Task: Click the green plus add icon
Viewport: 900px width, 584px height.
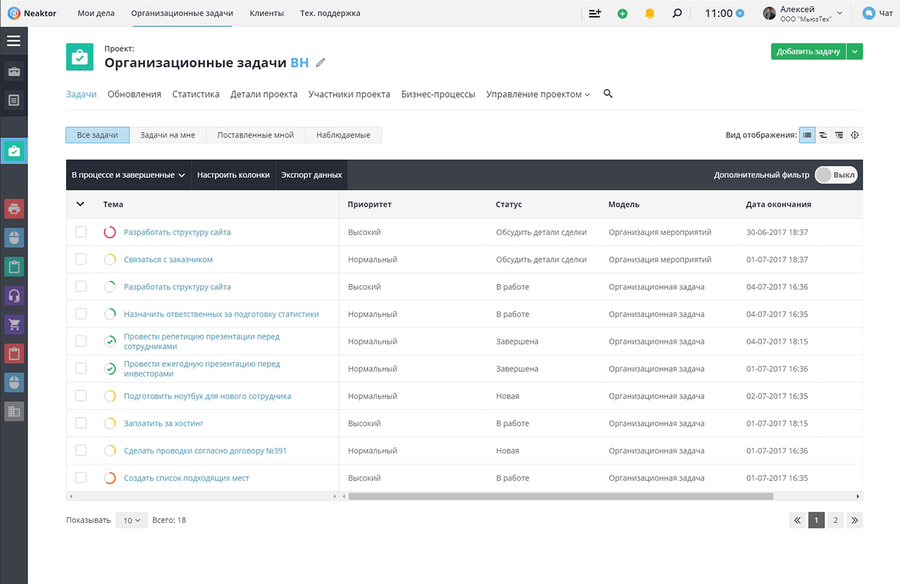Action: 622,13
